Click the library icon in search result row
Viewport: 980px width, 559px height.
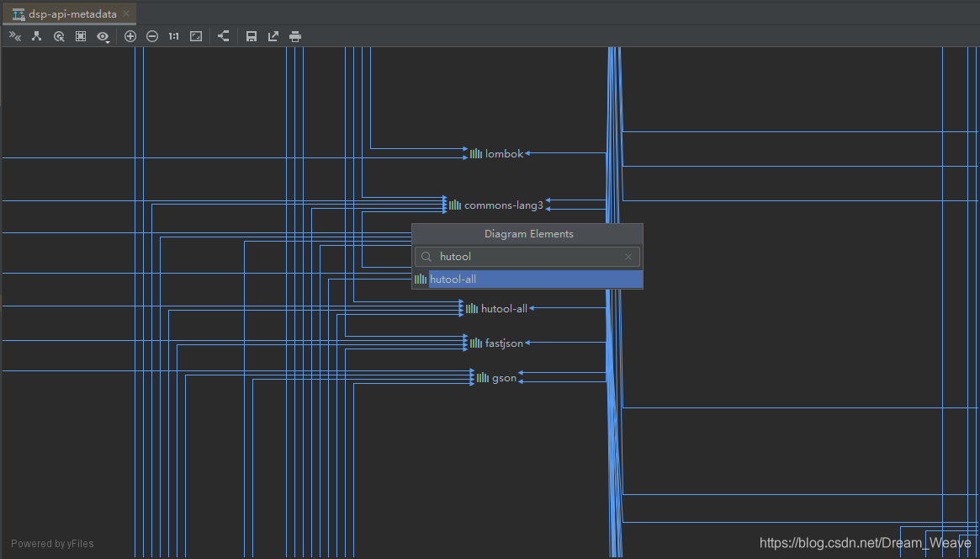click(x=421, y=279)
